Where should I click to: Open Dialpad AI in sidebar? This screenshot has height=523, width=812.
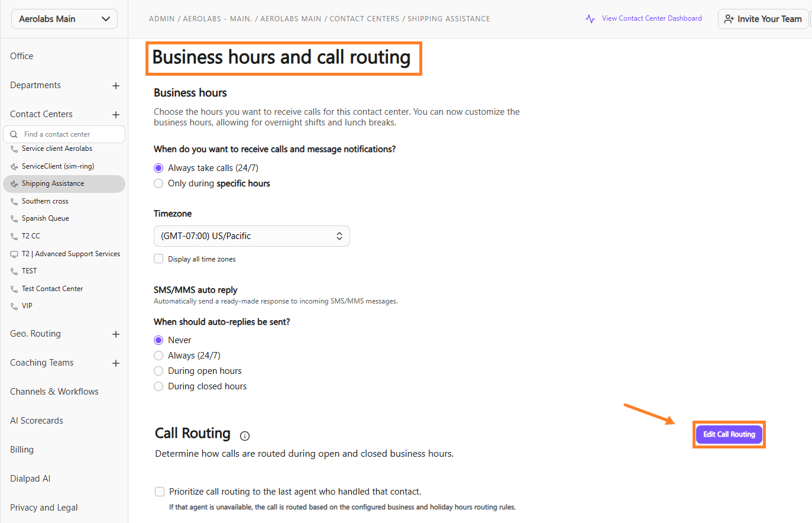click(30, 479)
